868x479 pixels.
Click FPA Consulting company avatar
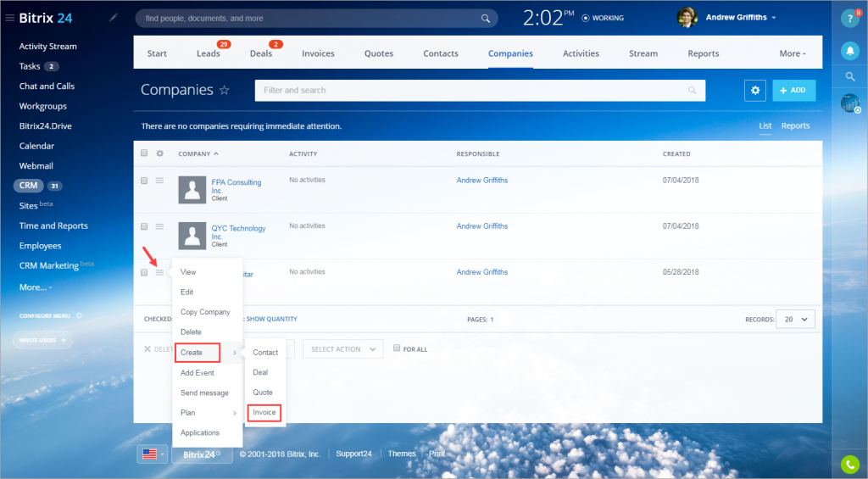pos(192,190)
